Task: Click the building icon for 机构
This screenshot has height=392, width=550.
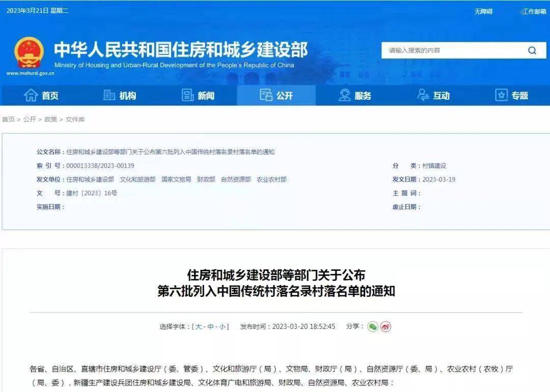Action: tap(109, 95)
